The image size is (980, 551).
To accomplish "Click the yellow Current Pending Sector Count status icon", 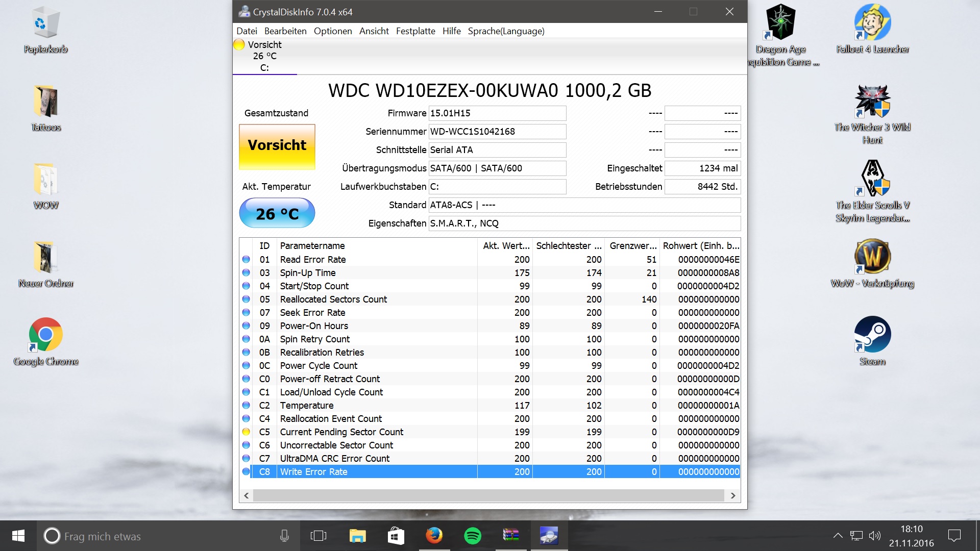I will [246, 432].
